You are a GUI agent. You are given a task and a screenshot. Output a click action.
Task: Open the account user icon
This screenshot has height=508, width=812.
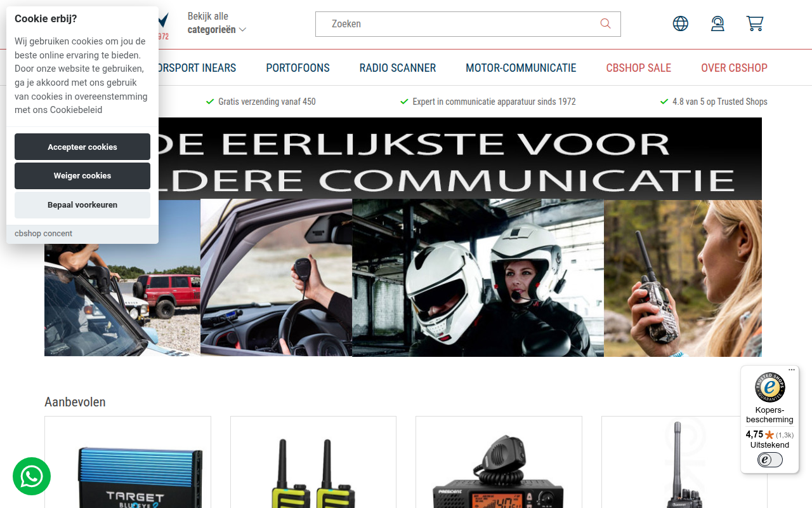(717, 23)
